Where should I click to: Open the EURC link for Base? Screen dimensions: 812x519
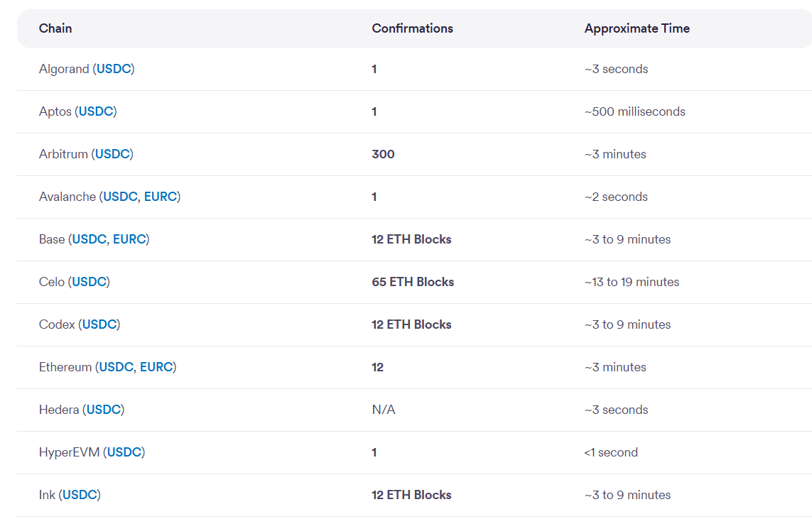pyautogui.click(x=128, y=239)
